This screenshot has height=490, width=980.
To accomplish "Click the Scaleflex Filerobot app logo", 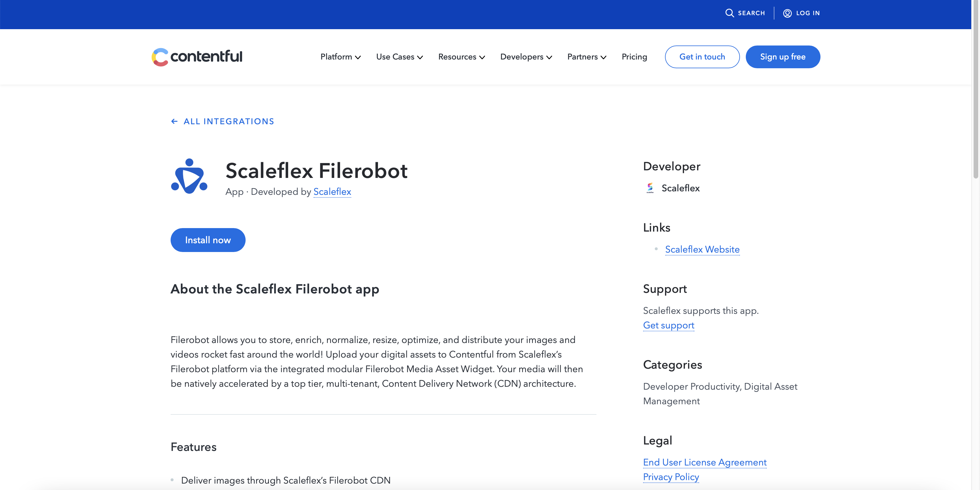I will (189, 176).
